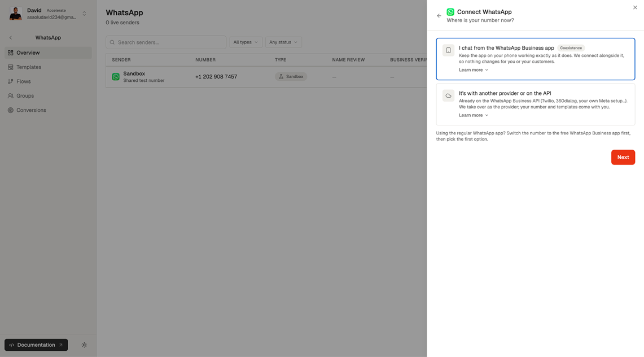
Task: Open the Documentation link
Action: pos(36,345)
